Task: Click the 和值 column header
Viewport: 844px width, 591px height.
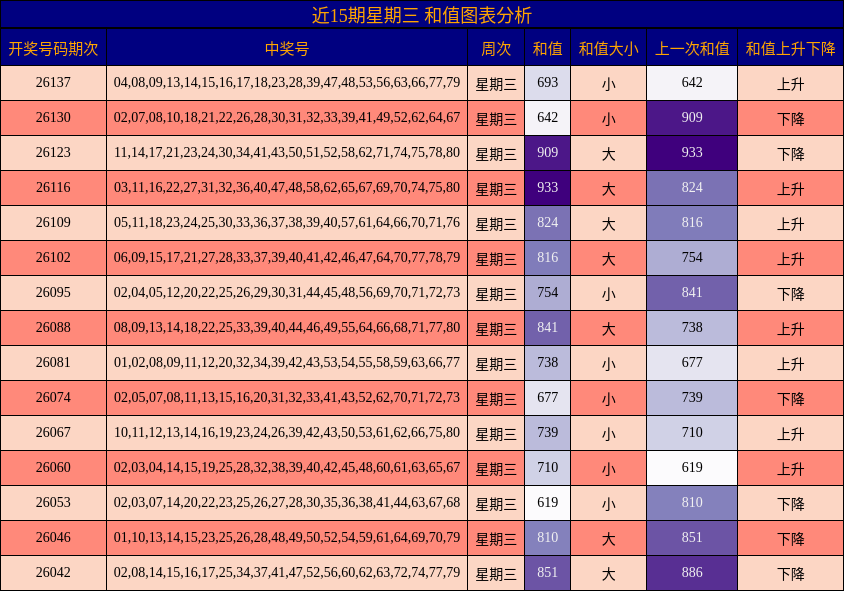Action: pos(547,48)
